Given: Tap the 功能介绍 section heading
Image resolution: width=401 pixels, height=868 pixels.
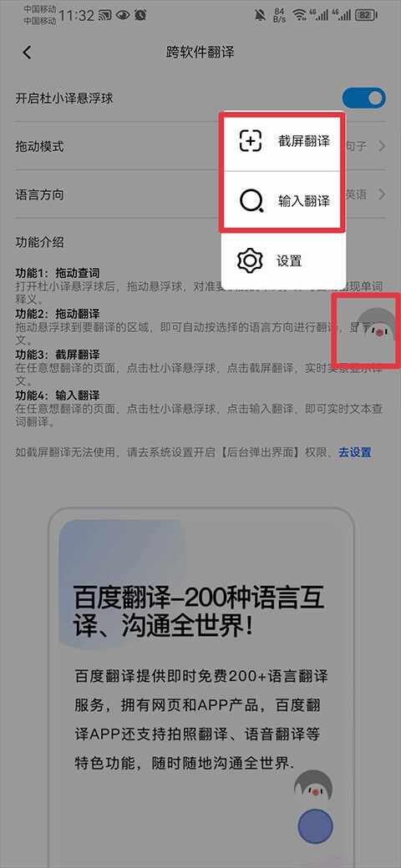Looking at the screenshot, I should pos(39,242).
